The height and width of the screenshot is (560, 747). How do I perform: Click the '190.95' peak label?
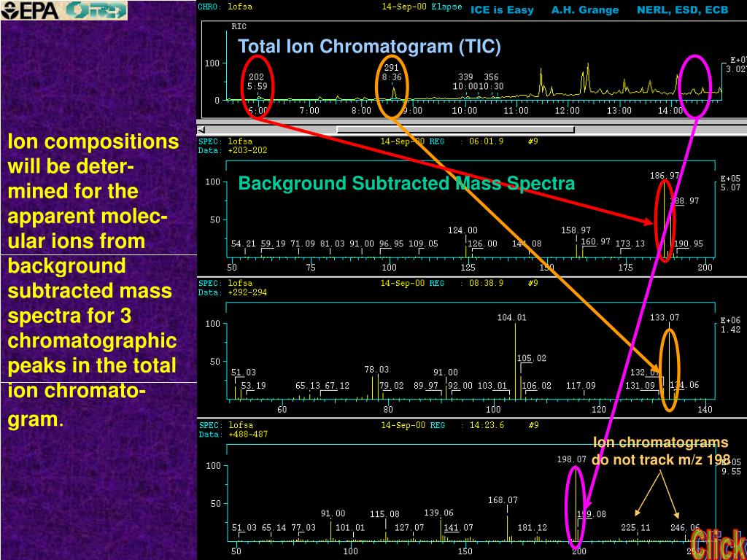click(689, 244)
